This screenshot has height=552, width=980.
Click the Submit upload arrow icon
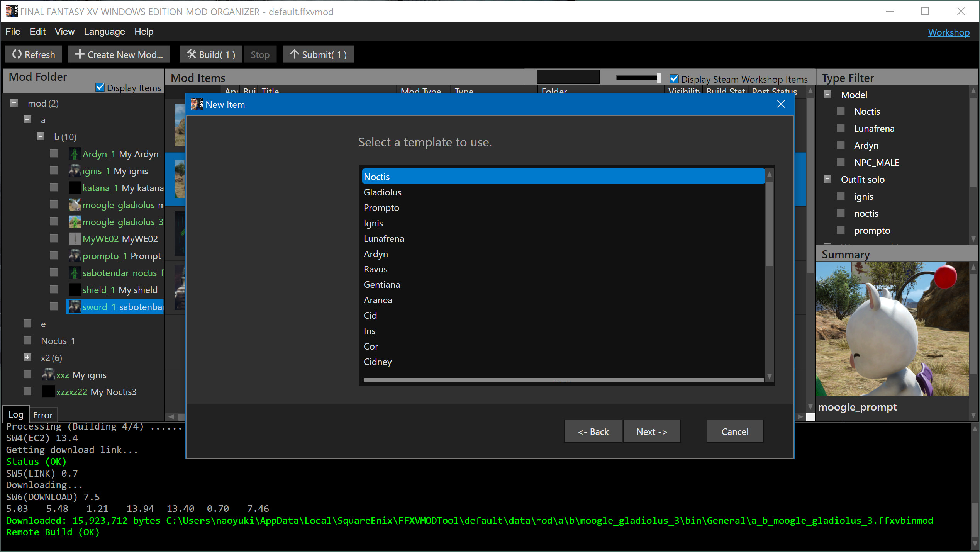tap(295, 54)
